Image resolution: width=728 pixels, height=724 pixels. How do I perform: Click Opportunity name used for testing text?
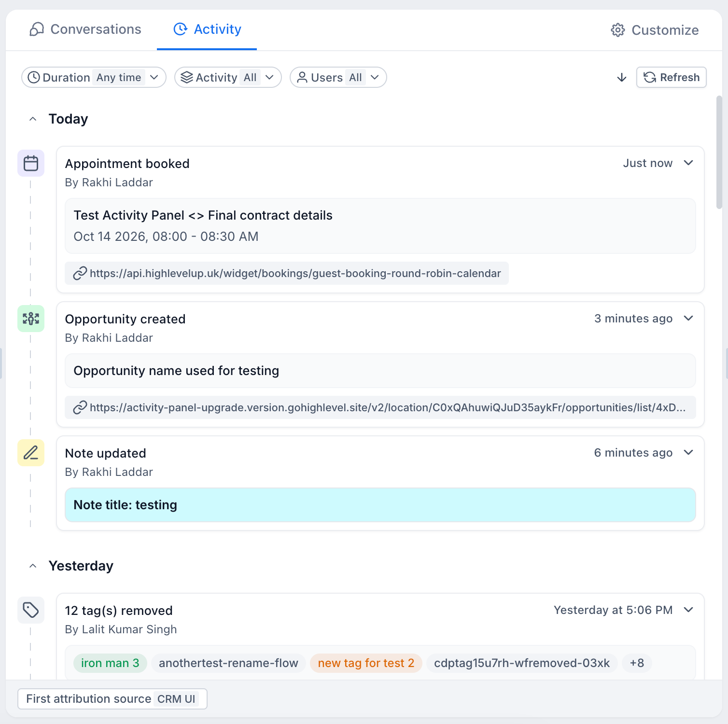click(x=176, y=371)
